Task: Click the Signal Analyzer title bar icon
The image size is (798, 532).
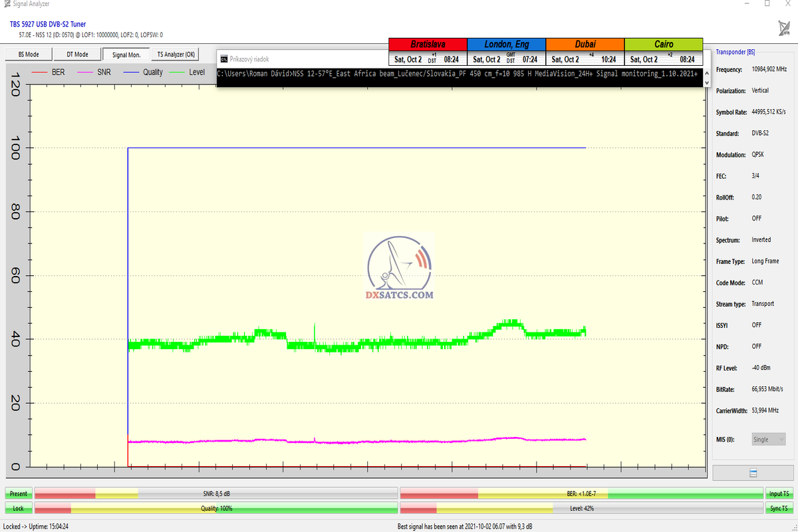Action: (7, 4)
